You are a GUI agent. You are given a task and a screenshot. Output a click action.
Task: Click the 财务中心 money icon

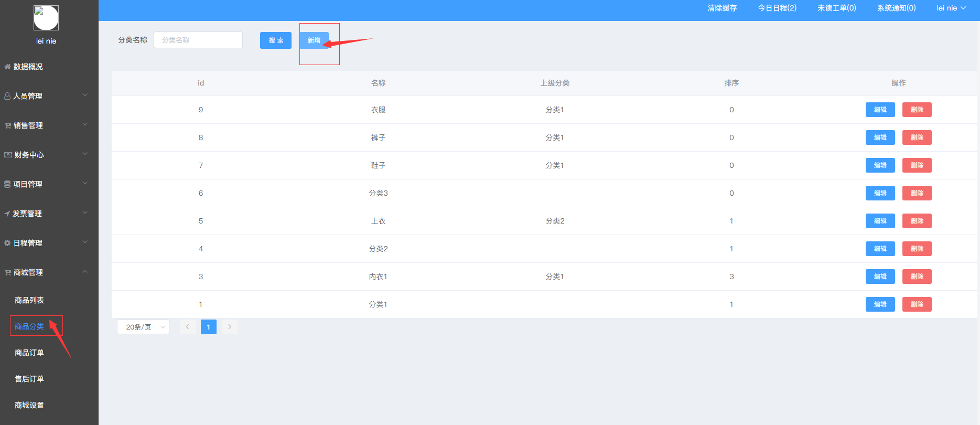click(x=8, y=155)
